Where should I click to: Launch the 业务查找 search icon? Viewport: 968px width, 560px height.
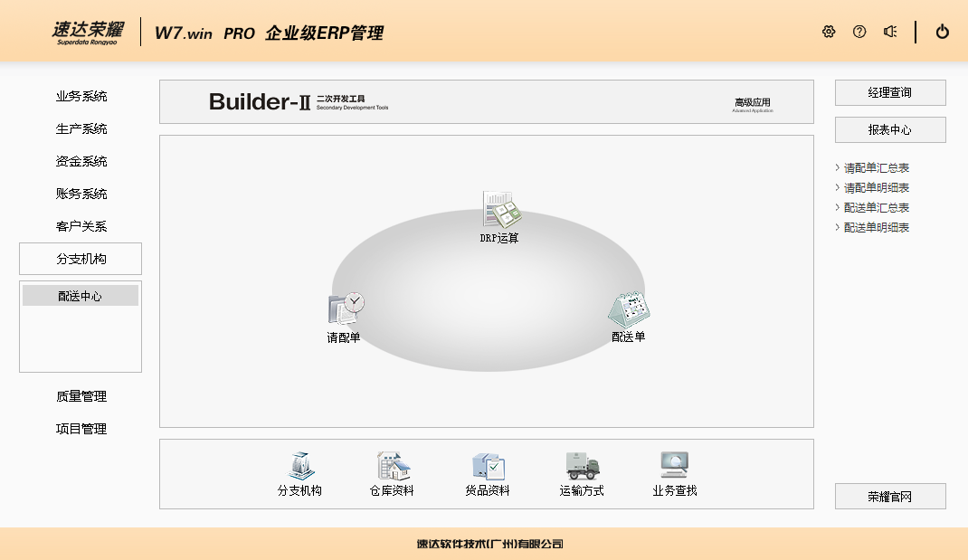tap(674, 466)
